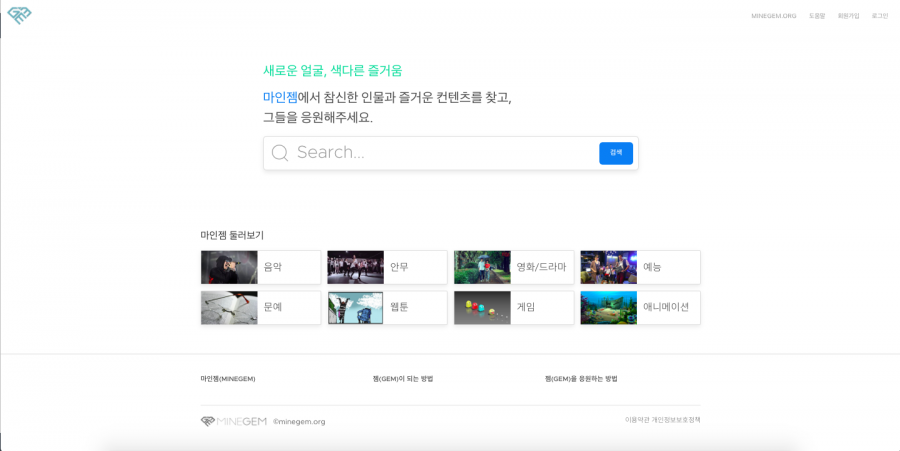Image resolution: width=900 pixels, height=451 pixels.
Task: Click the green 새로운 얼굴, 색다른 즐거움 headline
Action: [332, 71]
